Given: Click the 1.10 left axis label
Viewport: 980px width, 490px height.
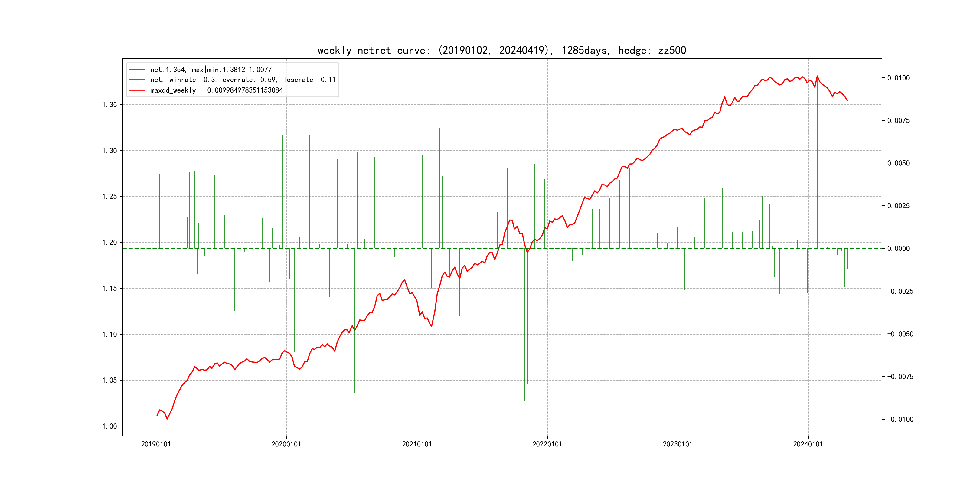Looking at the screenshot, I should [109, 335].
